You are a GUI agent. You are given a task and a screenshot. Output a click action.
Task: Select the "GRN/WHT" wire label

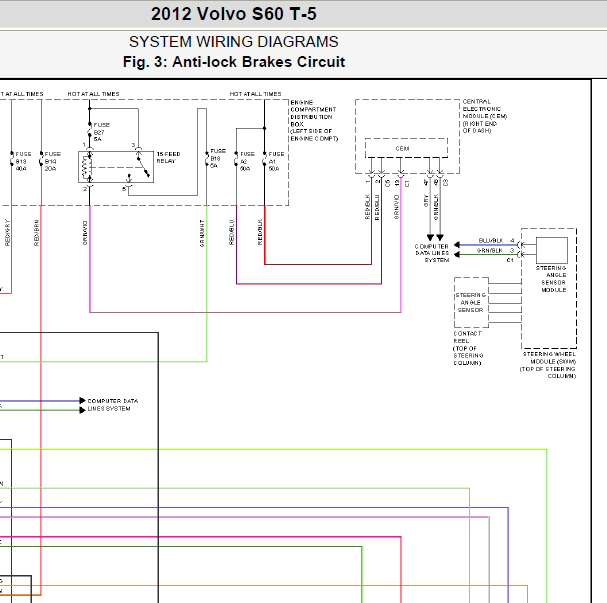pos(202,233)
